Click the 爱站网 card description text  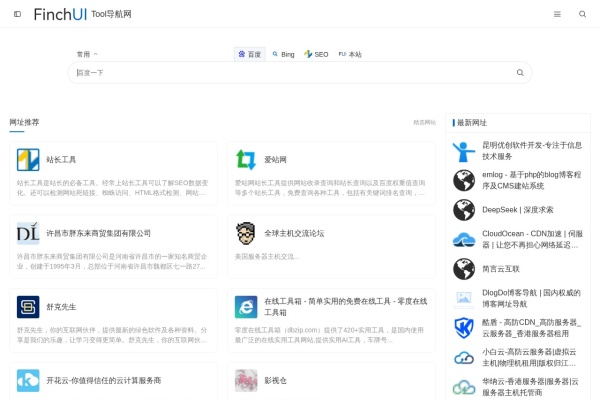click(x=330, y=188)
